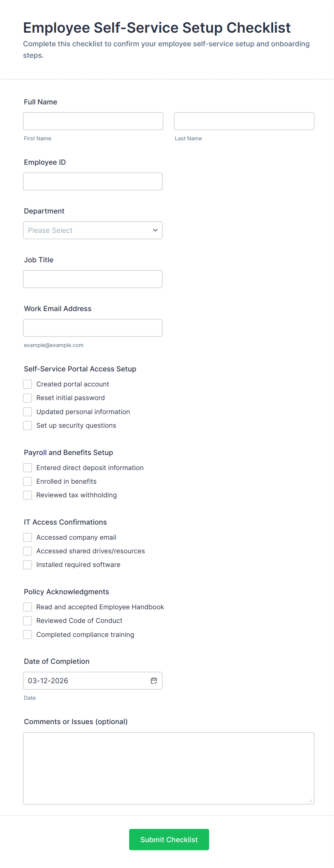Enable Set up security questions
Image resolution: width=334 pixels, height=868 pixels.
[x=28, y=426]
